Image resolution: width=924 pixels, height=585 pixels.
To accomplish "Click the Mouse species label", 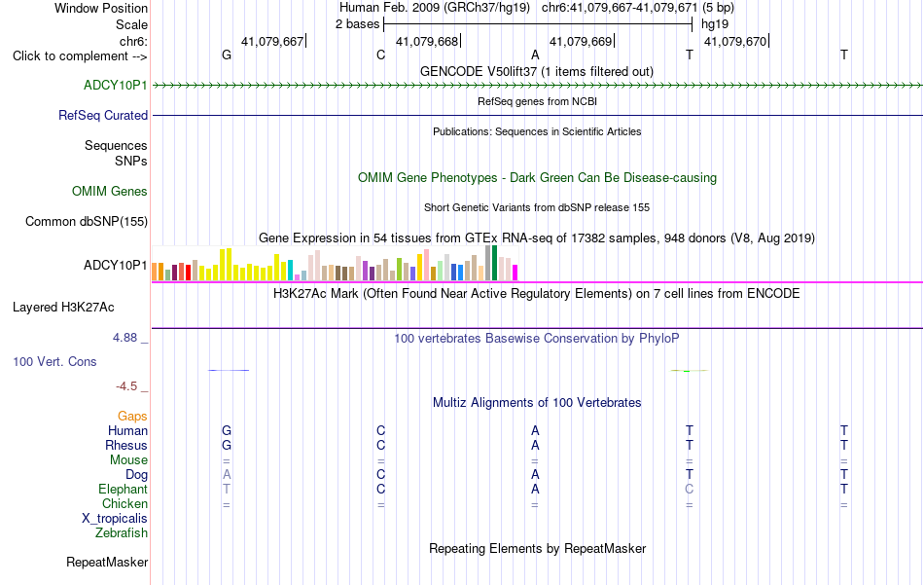I will (x=128, y=460).
